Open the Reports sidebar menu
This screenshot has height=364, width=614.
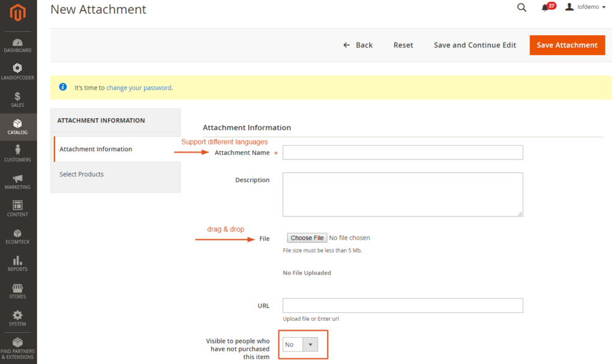[17, 264]
